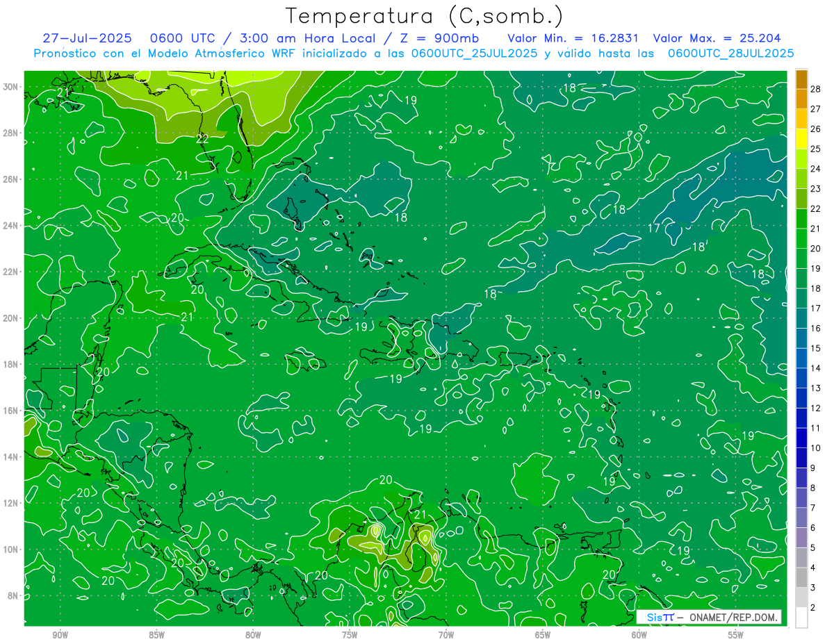
Task: Click the orange-brown top segment of the color scale
Action: click(x=801, y=79)
